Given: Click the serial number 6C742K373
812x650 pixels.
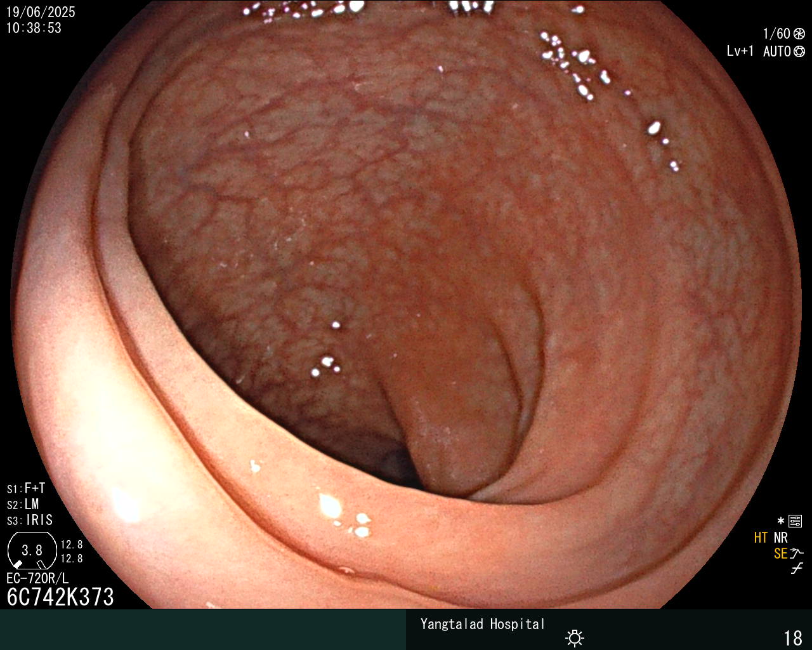Looking at the screenshot, I should [x=60, y=597].
